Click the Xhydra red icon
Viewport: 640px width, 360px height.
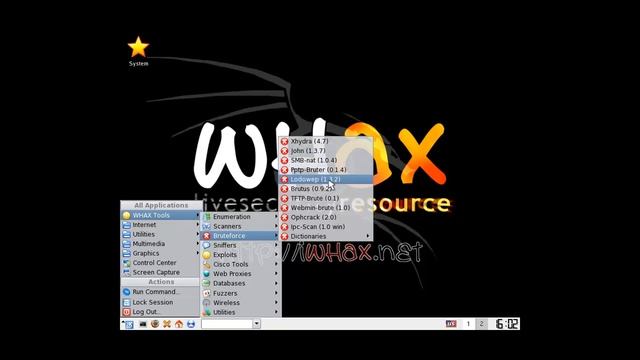coord(284,141)
